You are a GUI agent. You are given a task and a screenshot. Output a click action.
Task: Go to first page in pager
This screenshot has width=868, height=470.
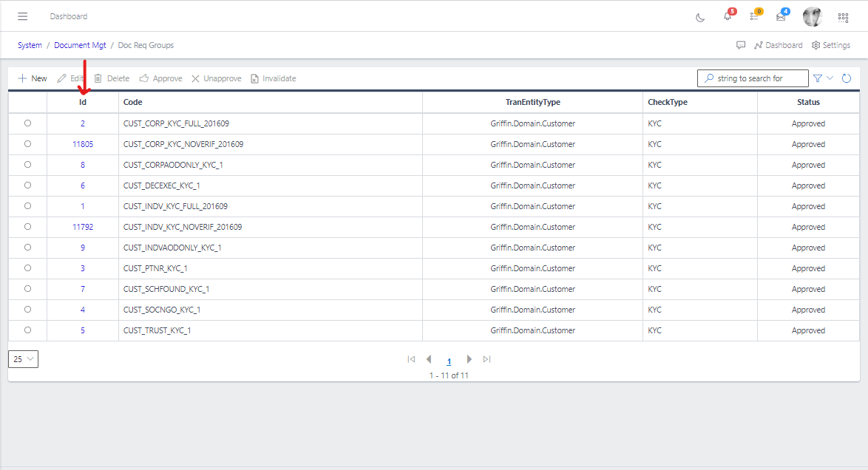[411, 359]
